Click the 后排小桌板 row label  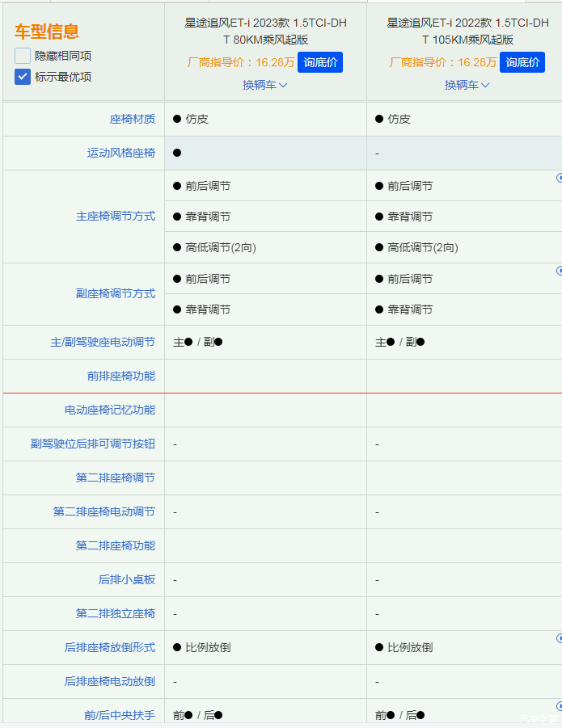pos(127,579)
